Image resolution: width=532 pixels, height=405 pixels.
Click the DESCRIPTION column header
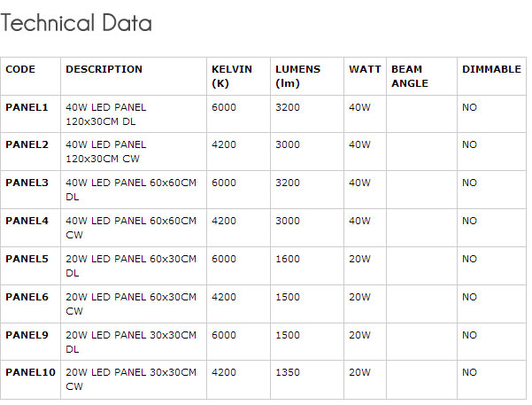(104, 69)
